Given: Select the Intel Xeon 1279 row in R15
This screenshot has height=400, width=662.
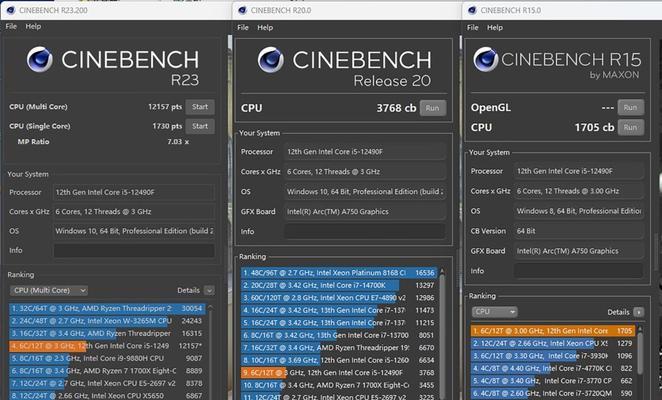Looking at the screenshot, I should (x=553, y=343).
